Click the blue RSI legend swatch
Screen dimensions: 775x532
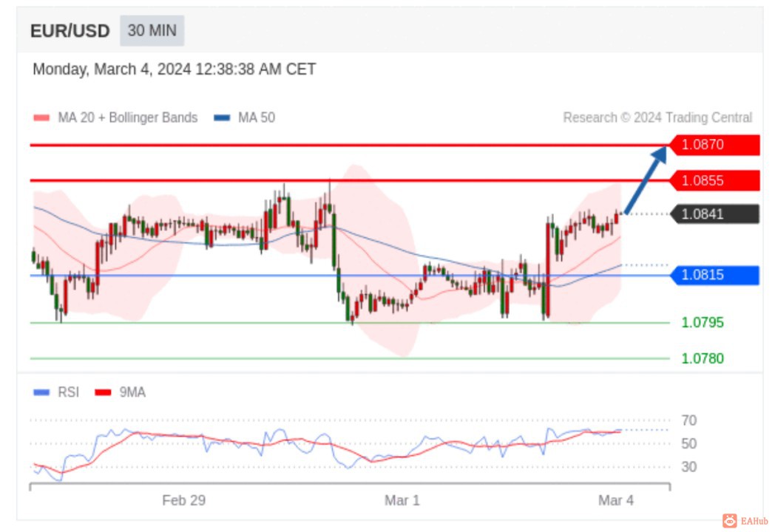[x=41, y=392]
